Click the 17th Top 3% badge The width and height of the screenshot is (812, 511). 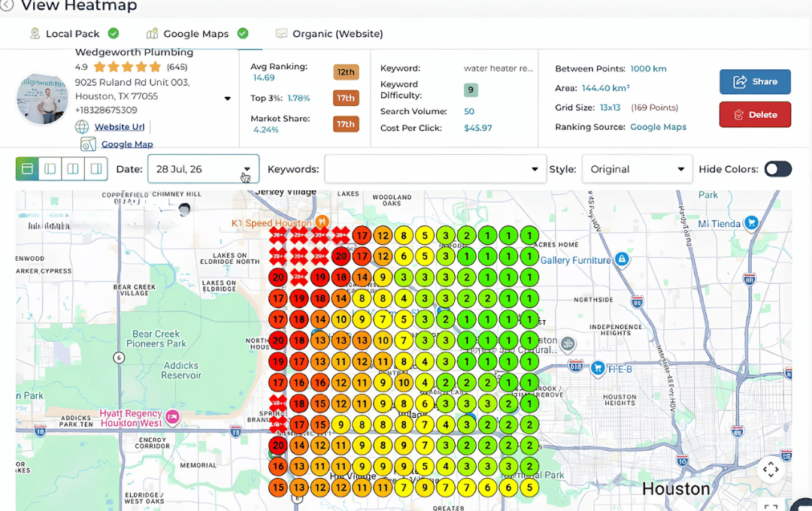[346, 98]
